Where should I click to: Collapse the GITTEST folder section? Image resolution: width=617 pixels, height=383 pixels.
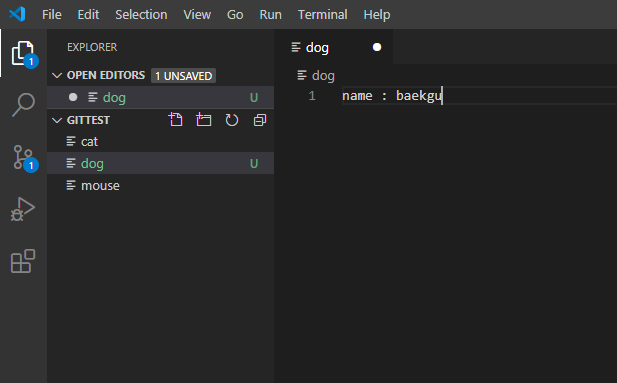point(57,120)
